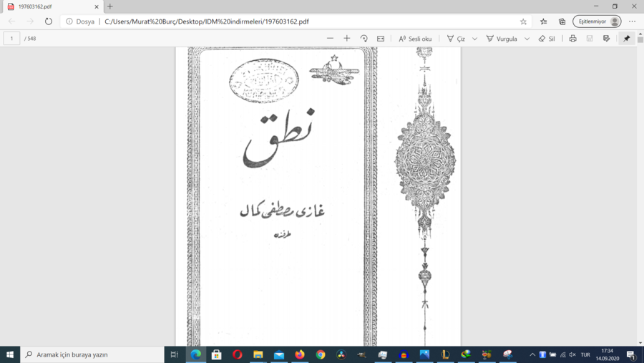Image resolution: width=644 pixels, height=363 pixels.
Task: Open DaVinci Resolve from the taskbar
Action: [x=341, y=354]
